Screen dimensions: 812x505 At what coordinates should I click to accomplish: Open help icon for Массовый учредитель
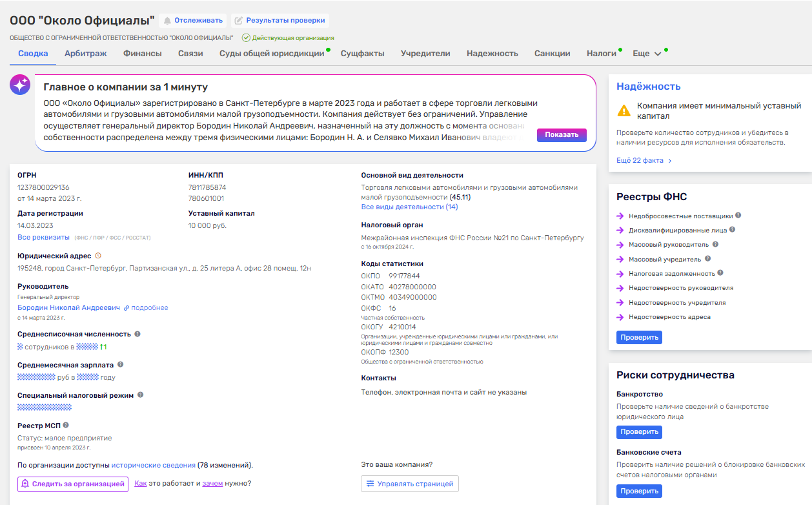[708, 258]
